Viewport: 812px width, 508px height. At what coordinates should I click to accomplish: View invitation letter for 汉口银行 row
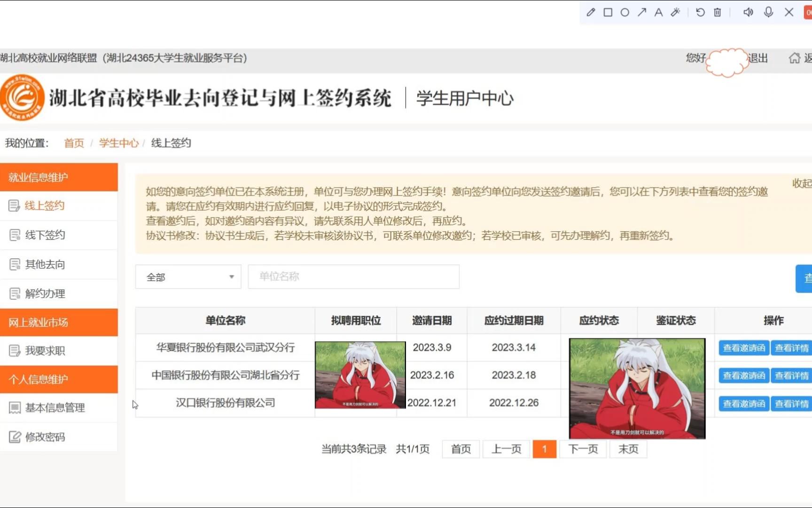[744, 404]
